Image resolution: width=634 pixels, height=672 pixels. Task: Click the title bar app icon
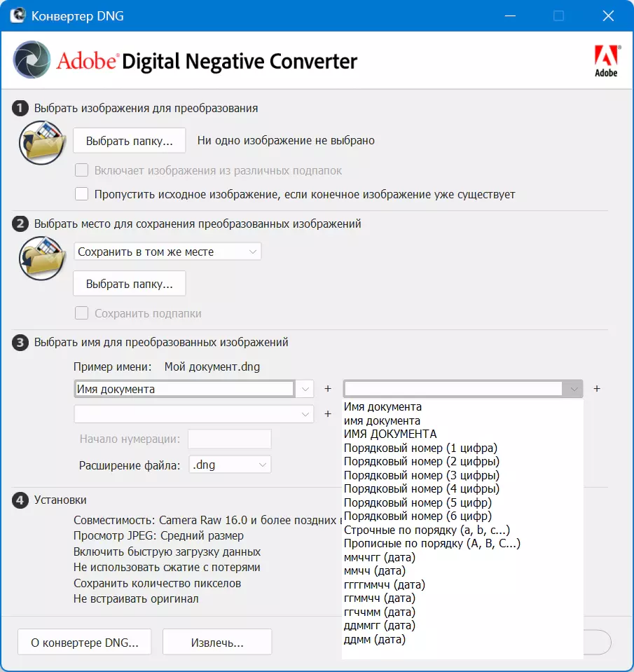point(18,15)
